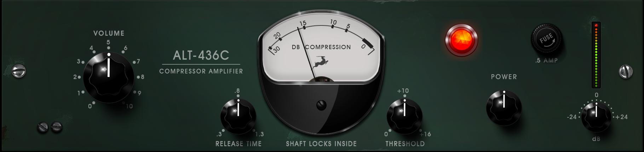Click the 1.3 release time marking
Screen dimensions: 644x152
tap(259, 134)
